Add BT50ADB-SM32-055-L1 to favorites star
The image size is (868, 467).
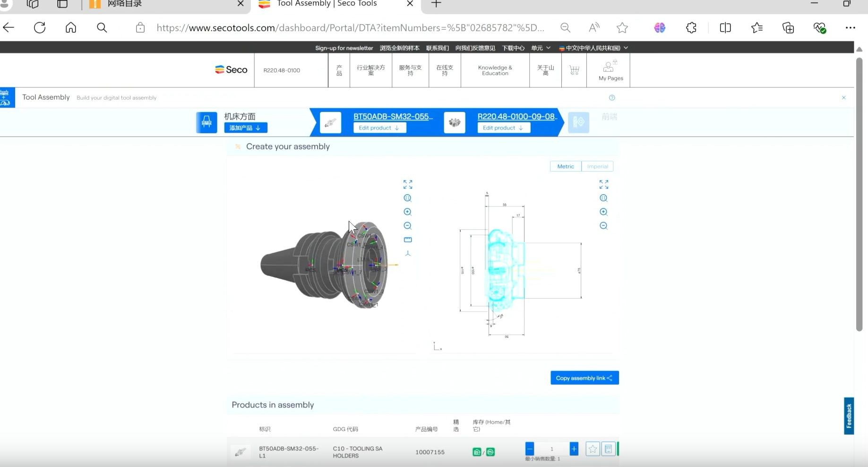coord(593,449)
